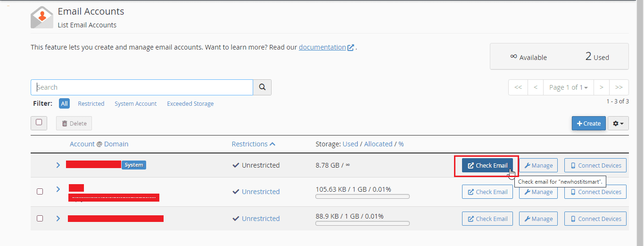Screen dimensions: 644x246
Task: Expand the System account row chevron
Action: tap(58, 165)
